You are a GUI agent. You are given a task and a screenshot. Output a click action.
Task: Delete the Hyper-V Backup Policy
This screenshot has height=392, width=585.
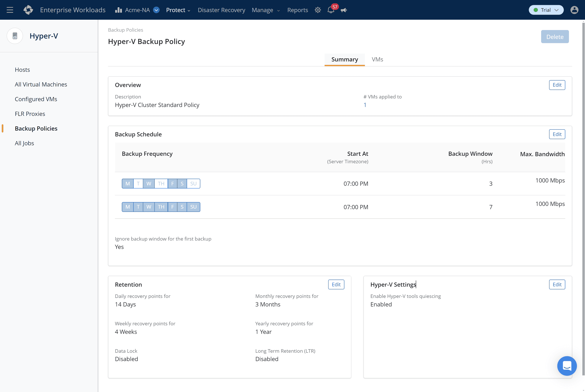(x=555, y=37)
